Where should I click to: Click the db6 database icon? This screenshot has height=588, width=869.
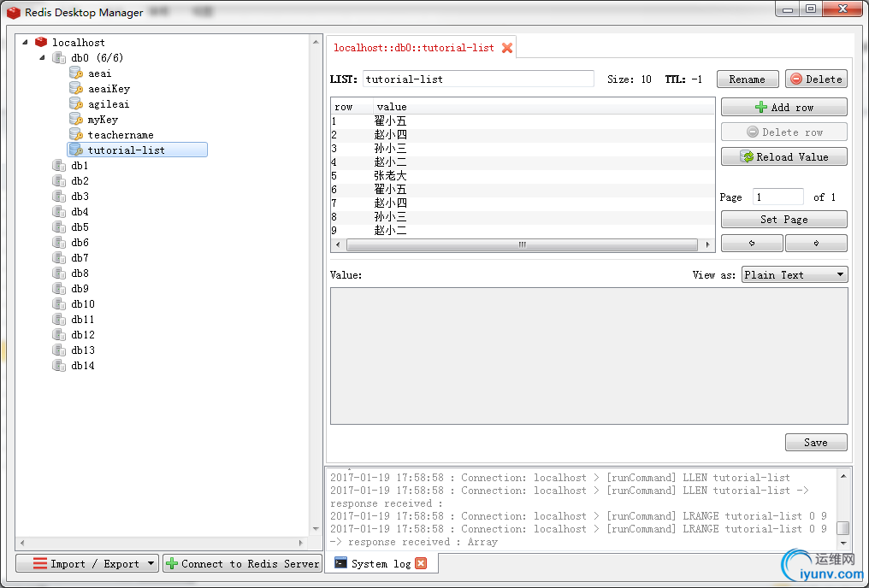59,243
